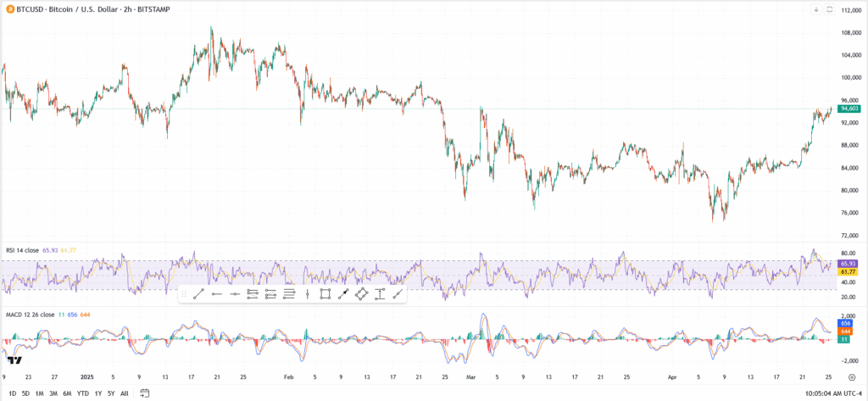The height and width of the screenshot is (401, 868).
Task: Switch range to 1D
Action: [10, 393]
